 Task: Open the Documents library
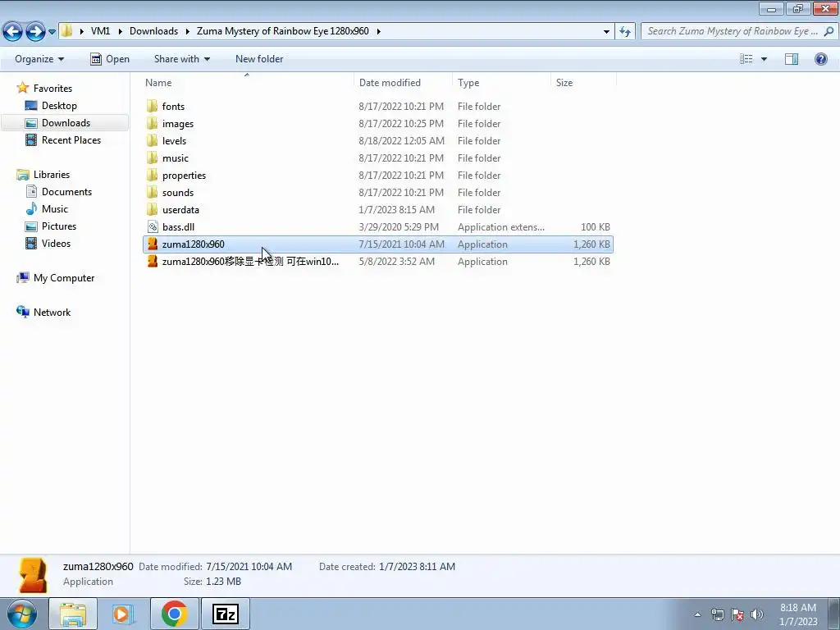(66, 192)
